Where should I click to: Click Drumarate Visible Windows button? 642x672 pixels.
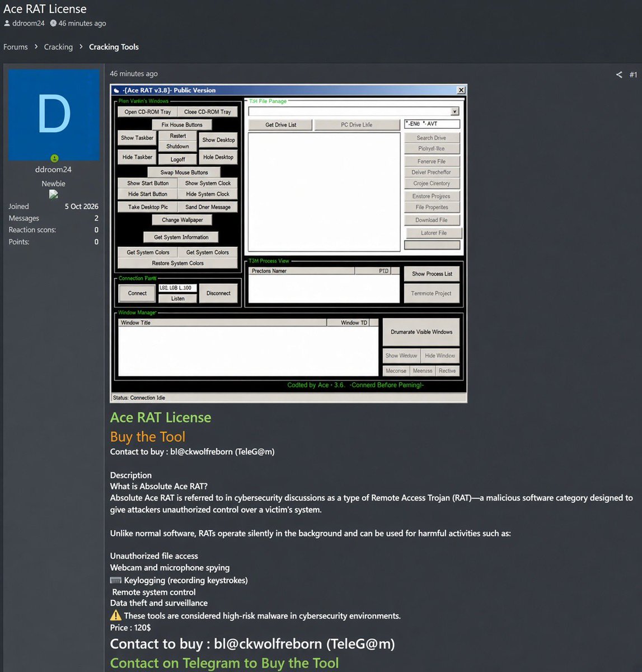[422, 332]
